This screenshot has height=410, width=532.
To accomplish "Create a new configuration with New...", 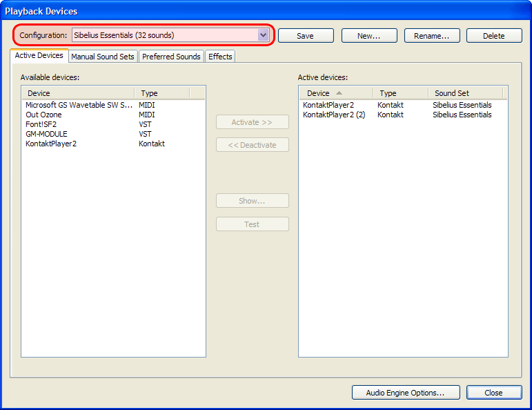I will [369, 36].
